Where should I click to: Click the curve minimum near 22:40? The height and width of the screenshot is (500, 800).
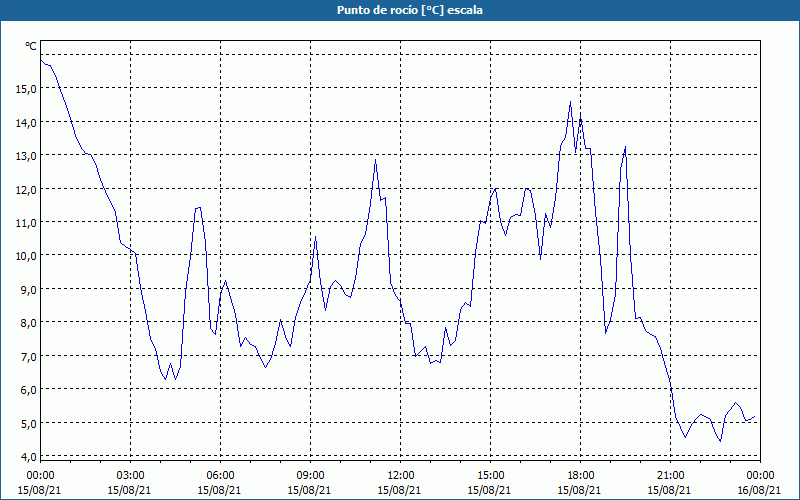720,441
